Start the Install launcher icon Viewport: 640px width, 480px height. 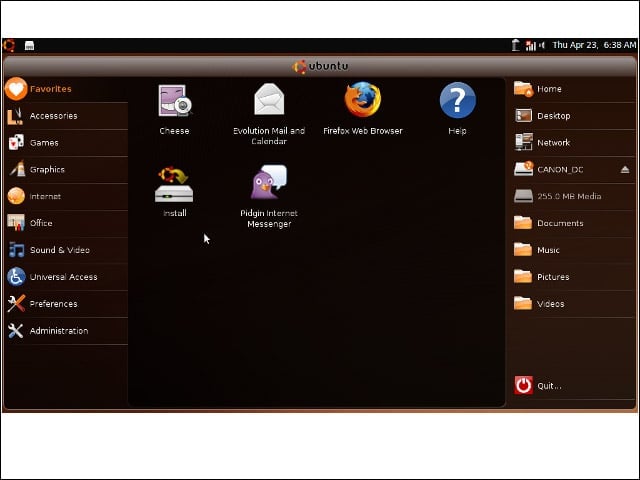pos(174,184)
